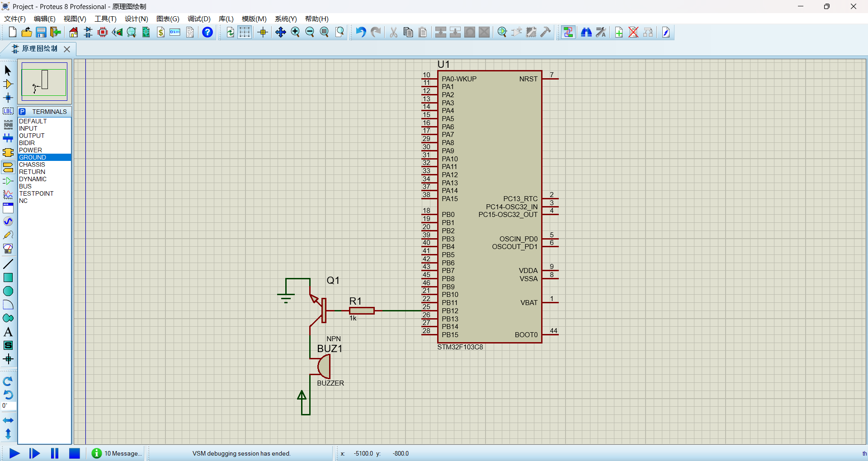Add a new sheet with the green plus icon
868x461 pixels.
coord(619,32)
